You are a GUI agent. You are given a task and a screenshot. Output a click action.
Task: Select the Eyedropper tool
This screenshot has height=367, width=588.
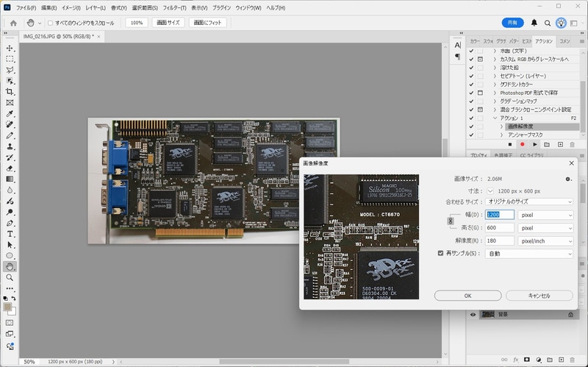(x=10, y=114)
